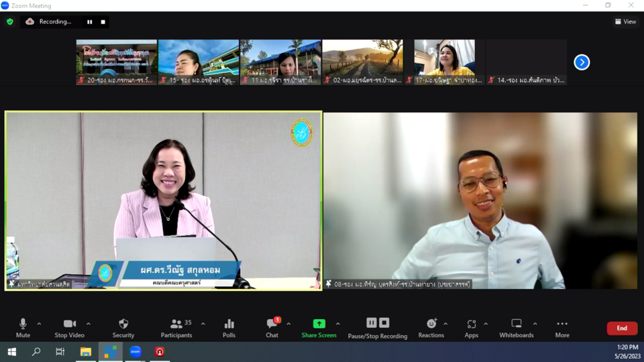Open Task View in taskbar
The image size is (644, 362).
(x=60, y=352)
